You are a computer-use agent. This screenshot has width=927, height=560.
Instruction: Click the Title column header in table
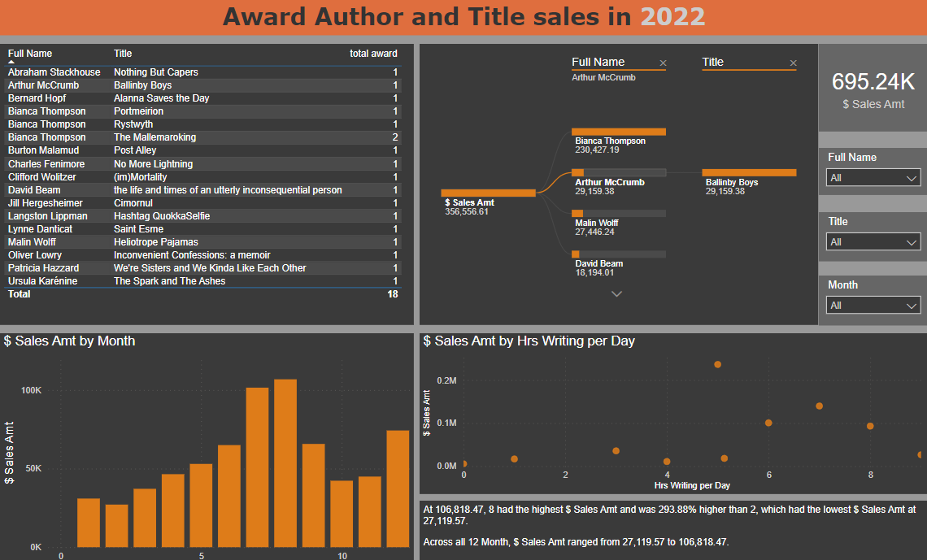tap(123, 54)
